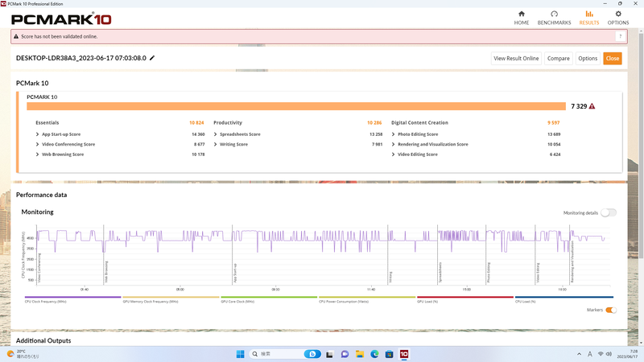The height and width of the screenshot is (362, 644).
Task: Expand Spreadsheets Score details
Action: click(x=215, y=134)
